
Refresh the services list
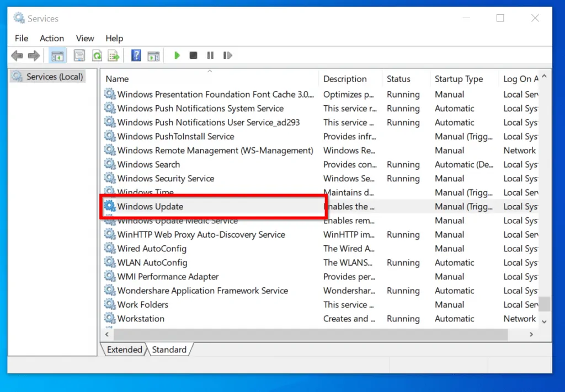[97, 55]
